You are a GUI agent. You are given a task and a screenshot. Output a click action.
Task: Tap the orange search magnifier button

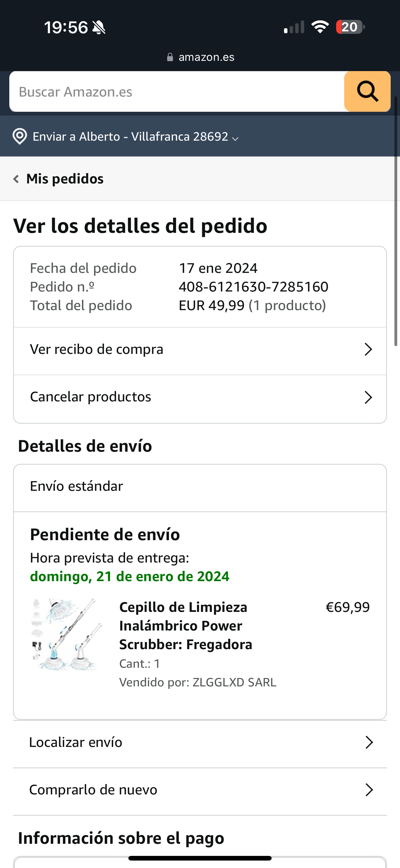pyautogui.click(x=367, y=91)
